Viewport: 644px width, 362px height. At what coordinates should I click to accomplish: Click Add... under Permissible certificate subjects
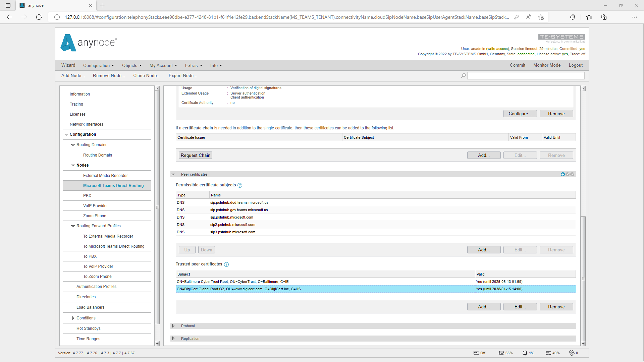point(484,250)
